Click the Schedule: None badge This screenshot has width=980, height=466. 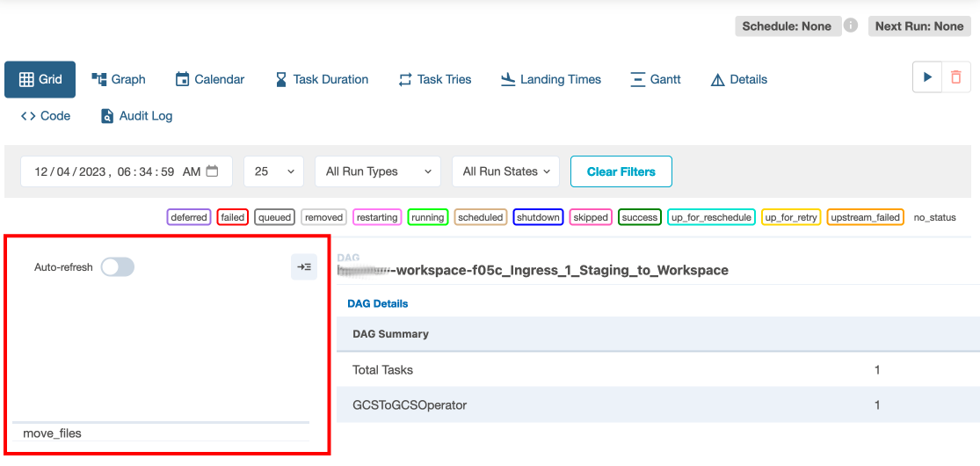(787, 26)
